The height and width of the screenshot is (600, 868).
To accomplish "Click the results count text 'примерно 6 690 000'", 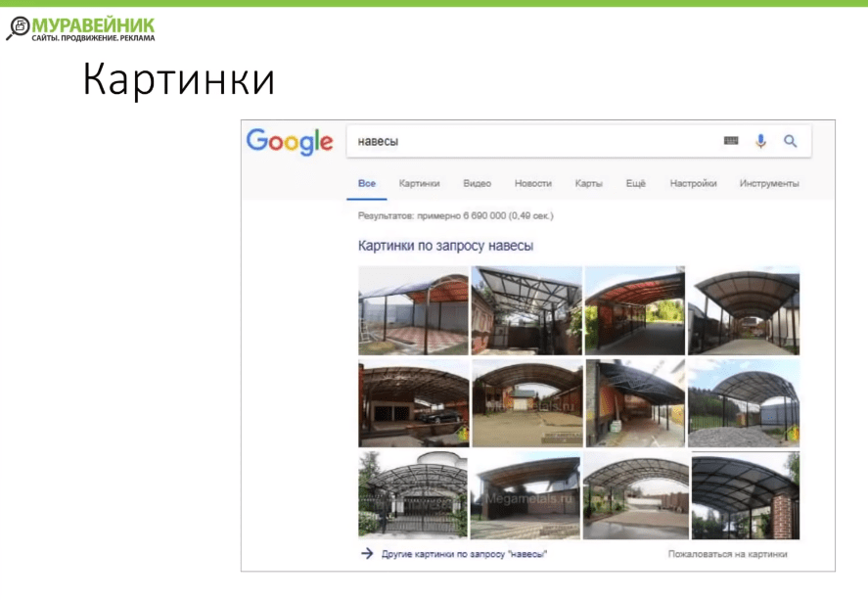I will 461,216.
